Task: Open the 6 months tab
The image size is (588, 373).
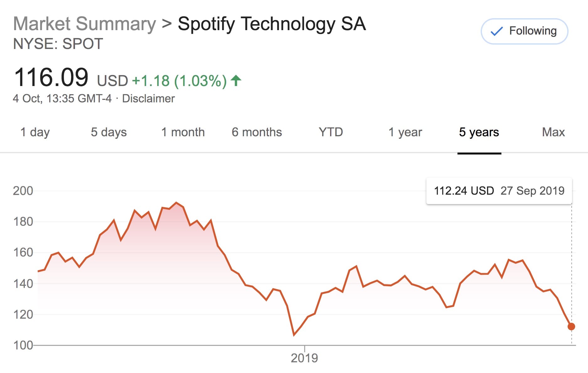Action: [257, 132]
